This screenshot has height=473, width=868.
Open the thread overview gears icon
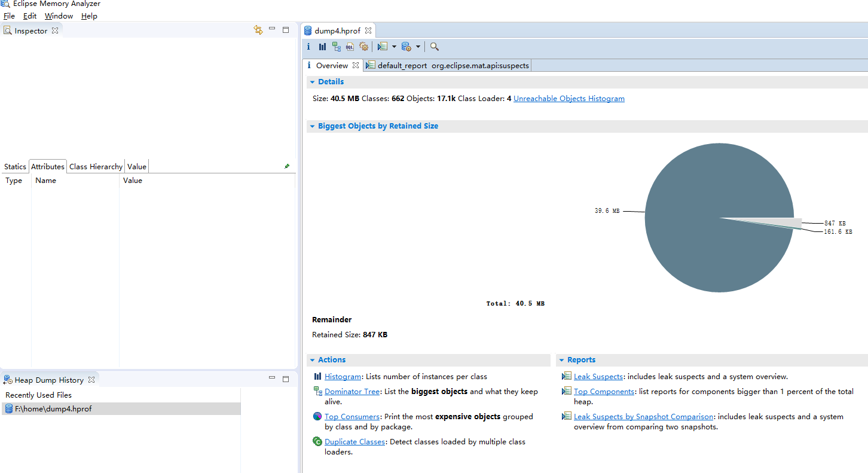click(363, 47)
